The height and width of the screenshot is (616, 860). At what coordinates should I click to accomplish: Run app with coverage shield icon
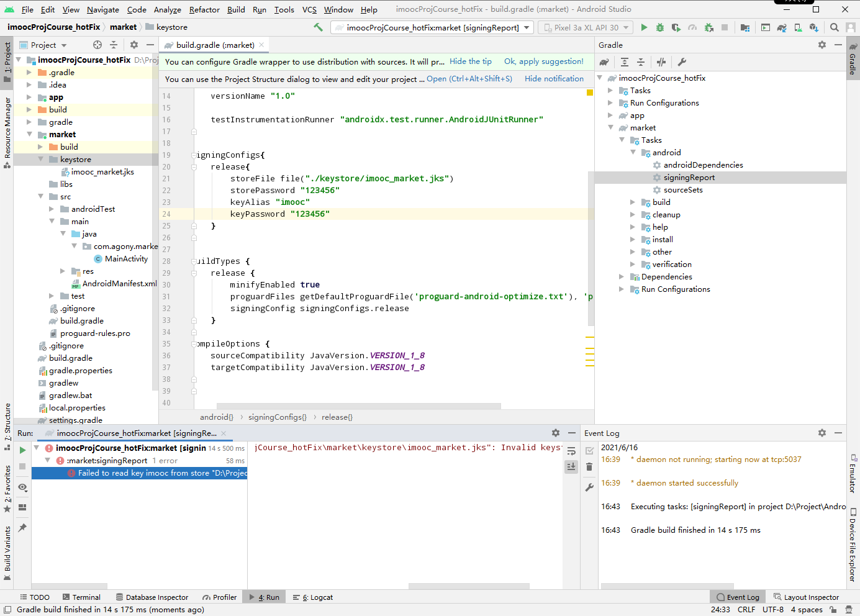tap(676, 27)
